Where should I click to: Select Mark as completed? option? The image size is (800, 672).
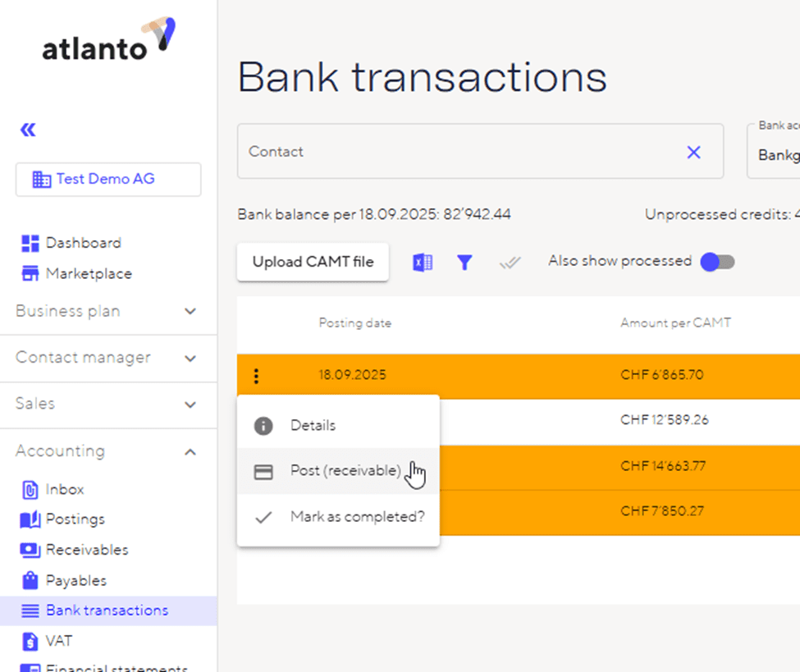357,517
